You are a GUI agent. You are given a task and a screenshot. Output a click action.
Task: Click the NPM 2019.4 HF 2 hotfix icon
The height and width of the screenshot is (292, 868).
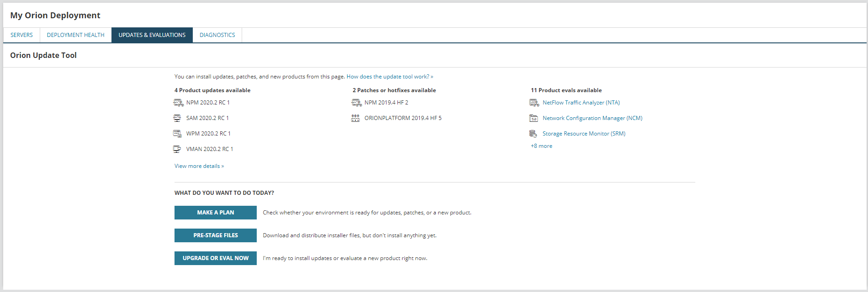point(356,103)
